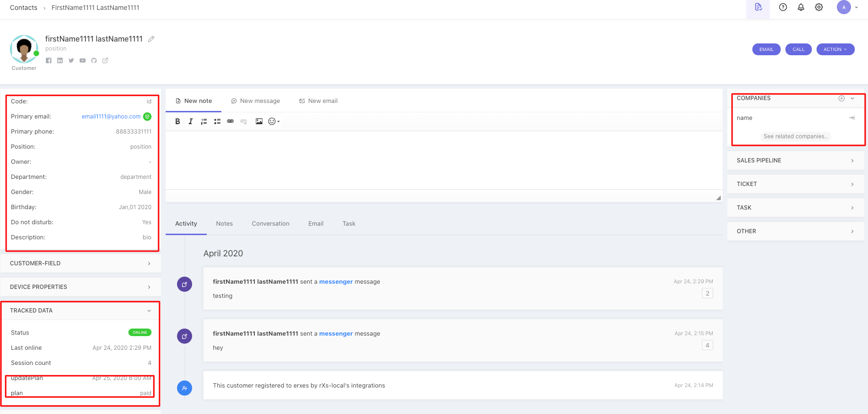Click the 'name' company entry

click(744, 118)
